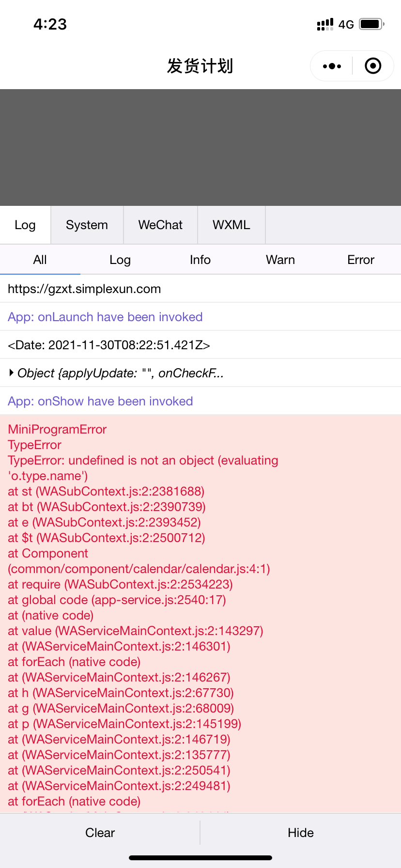
Task: Filter logs by Error
Action: (361, 260)
